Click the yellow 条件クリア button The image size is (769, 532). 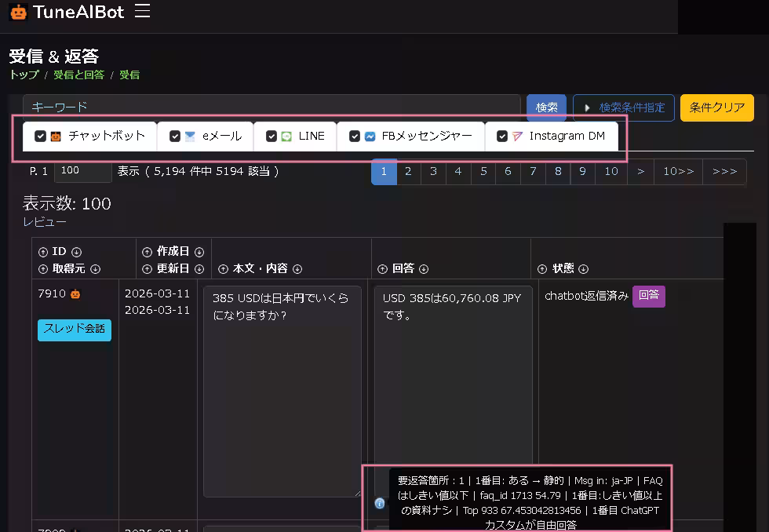click(716, 107)
